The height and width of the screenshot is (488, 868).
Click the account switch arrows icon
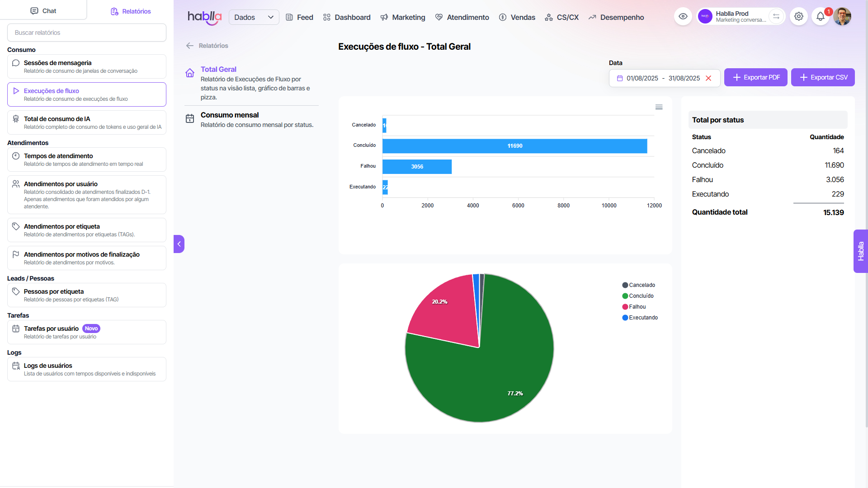click(x=776, y=17)
